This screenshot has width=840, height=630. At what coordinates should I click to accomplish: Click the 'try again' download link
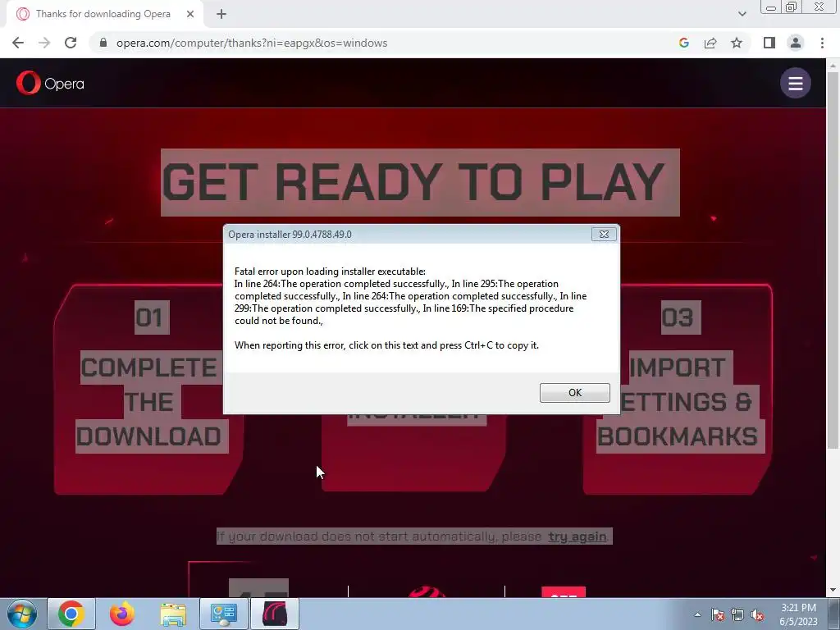(x=577, y=536)
